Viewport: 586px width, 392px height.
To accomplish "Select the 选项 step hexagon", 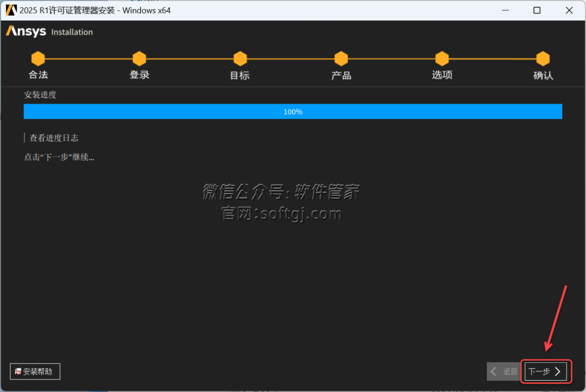I will pos(442,59).
